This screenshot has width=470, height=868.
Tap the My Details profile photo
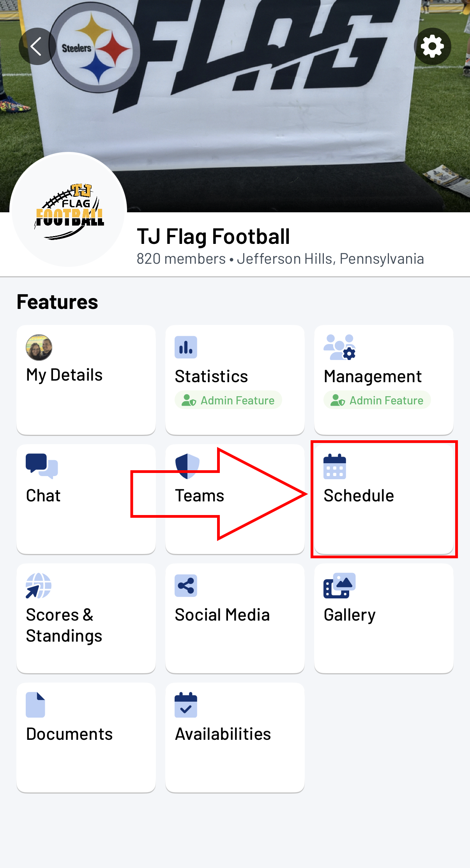[39, 347]
